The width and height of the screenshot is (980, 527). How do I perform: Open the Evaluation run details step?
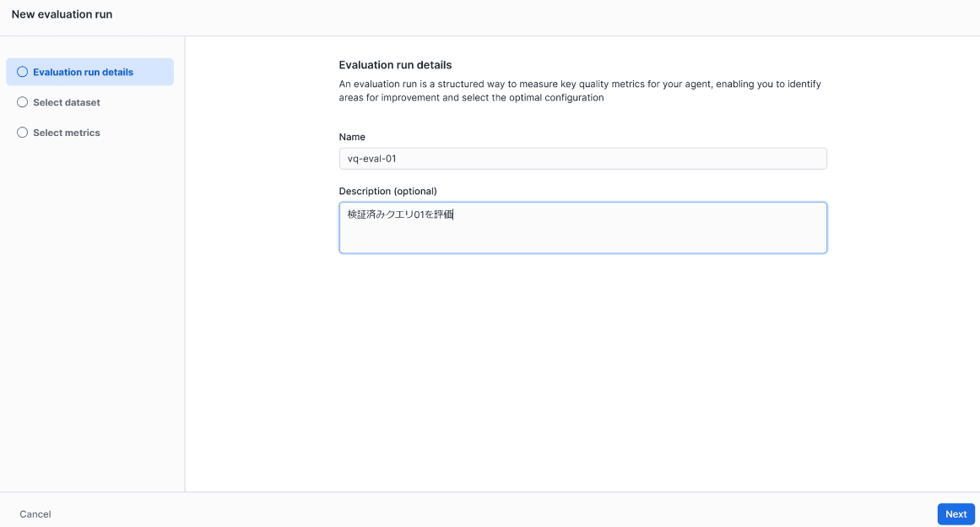pos(83,72)
